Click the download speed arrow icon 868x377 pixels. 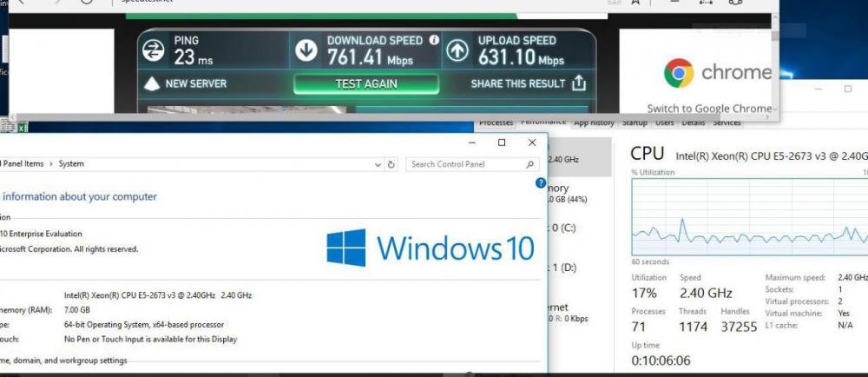coord(306,50)
